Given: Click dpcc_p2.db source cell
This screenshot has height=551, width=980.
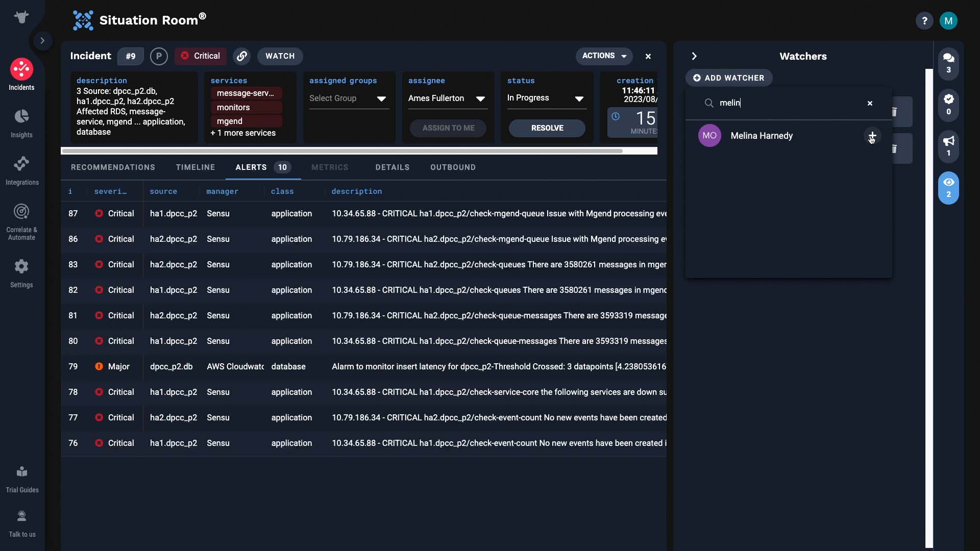Looking at the screenshot, I should coord(171,366).
